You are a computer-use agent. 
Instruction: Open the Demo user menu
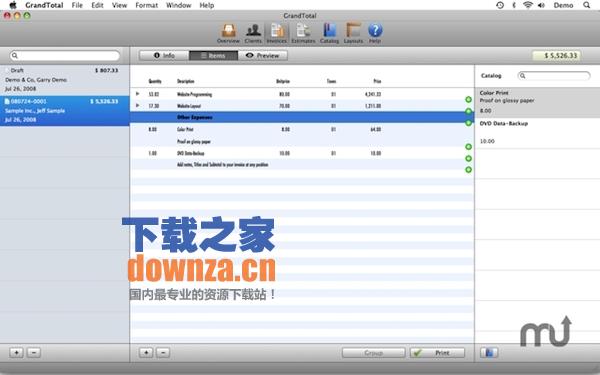(563, 5)
